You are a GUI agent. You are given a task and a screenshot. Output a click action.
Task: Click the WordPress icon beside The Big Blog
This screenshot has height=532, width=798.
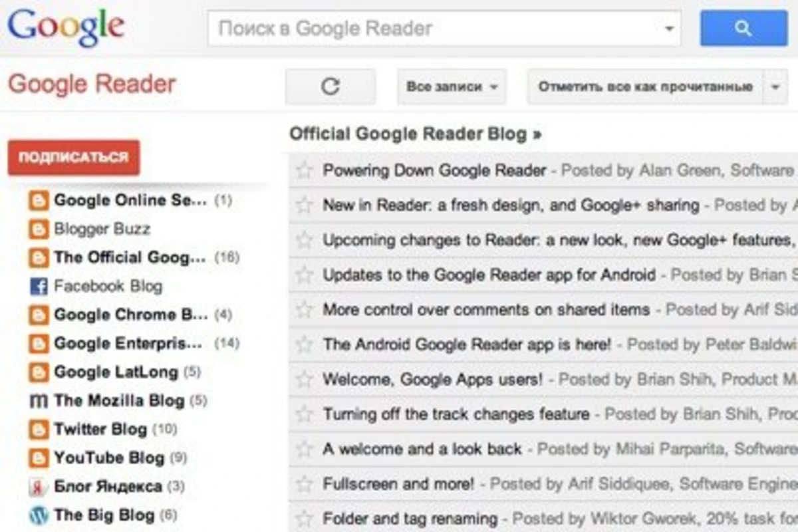[39, 515]
